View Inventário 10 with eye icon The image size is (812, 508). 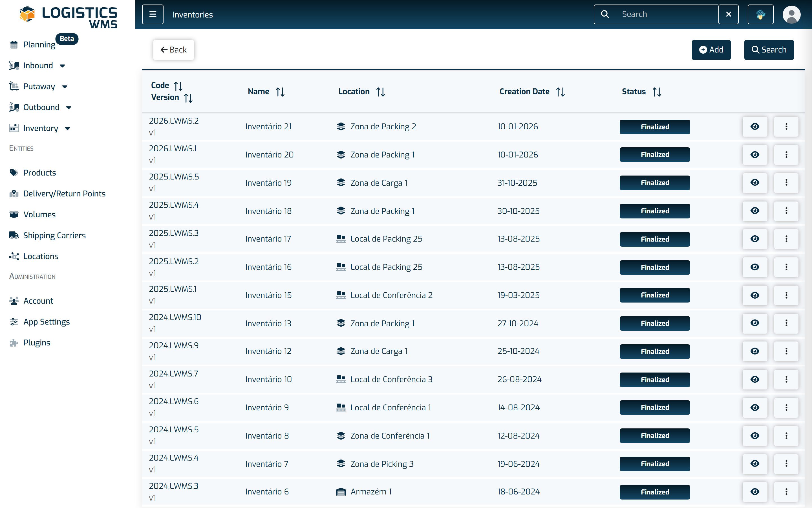click(x=754, y=379)
